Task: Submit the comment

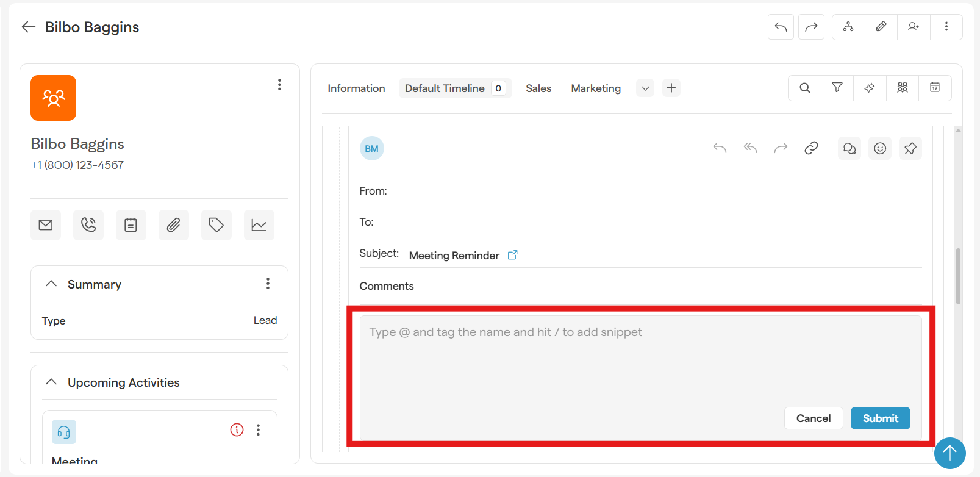Action: click(x=880, y=418)
